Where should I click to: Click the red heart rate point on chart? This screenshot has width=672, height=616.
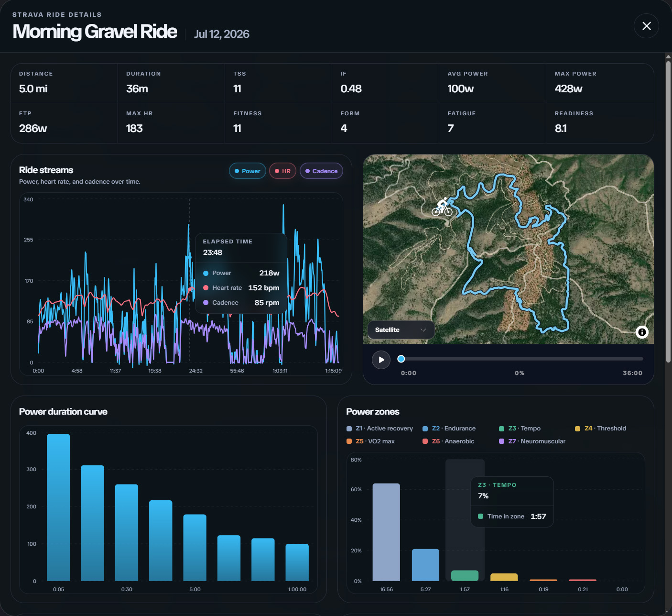(190, 289)
